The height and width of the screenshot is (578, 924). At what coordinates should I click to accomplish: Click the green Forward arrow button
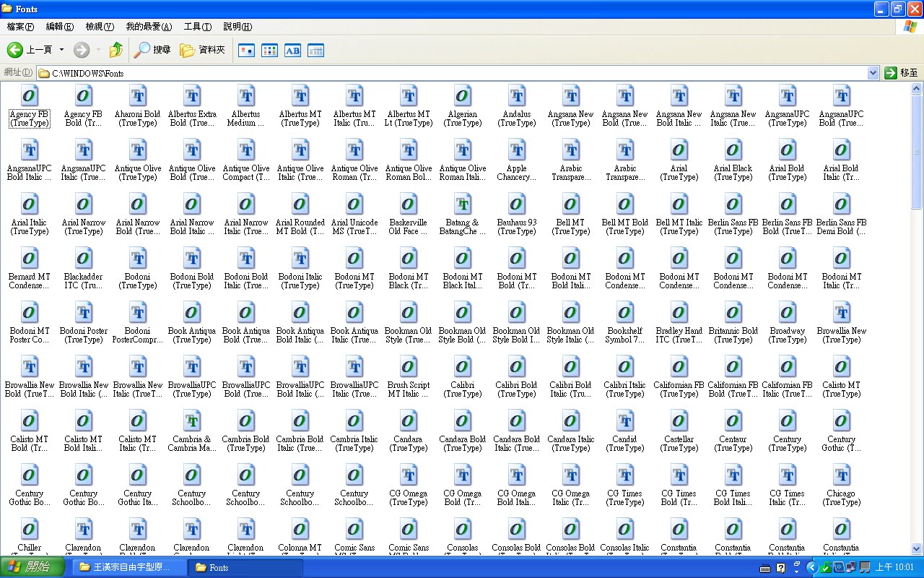[x=82, y=50]
